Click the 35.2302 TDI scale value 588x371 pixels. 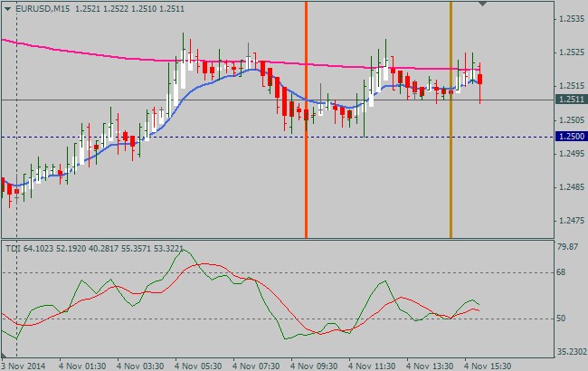[x=572, y=352]
